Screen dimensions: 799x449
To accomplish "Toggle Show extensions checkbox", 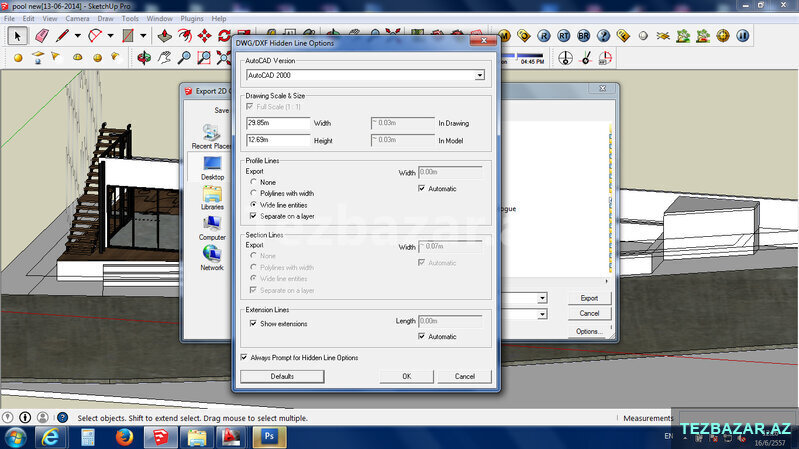I will [253, 324].
